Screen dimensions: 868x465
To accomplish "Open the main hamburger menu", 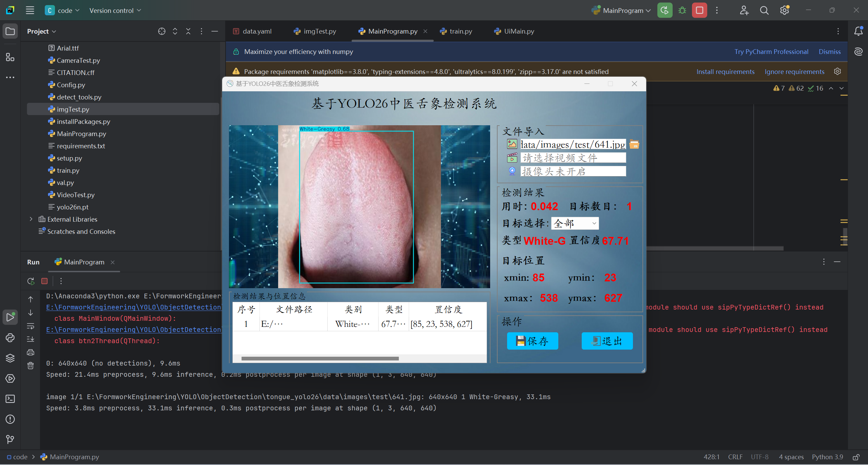I will [x=30, y=10].
